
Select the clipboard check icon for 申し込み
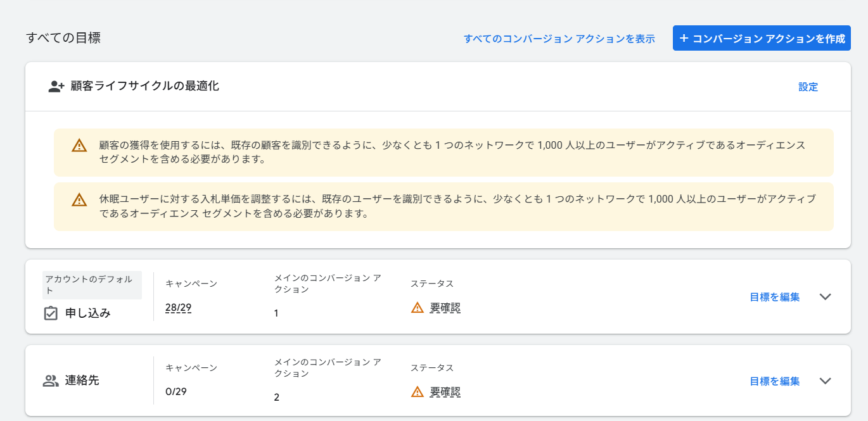click(51, 313)
